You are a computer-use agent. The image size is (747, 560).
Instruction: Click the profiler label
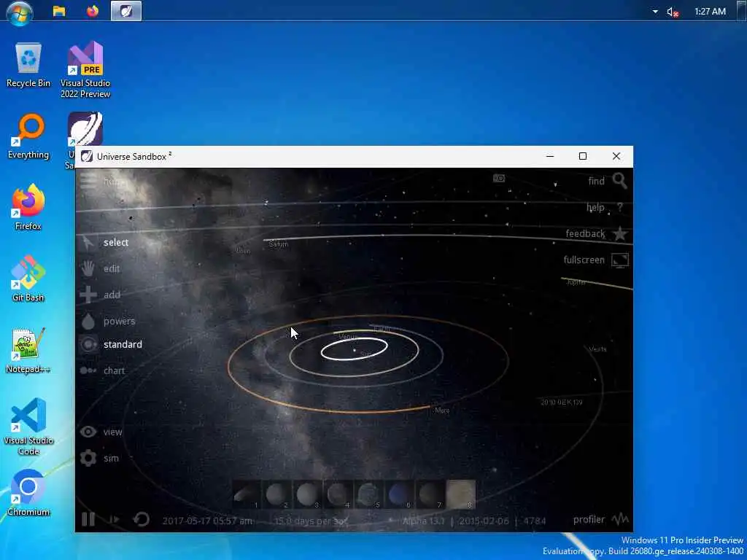point(589,519)
